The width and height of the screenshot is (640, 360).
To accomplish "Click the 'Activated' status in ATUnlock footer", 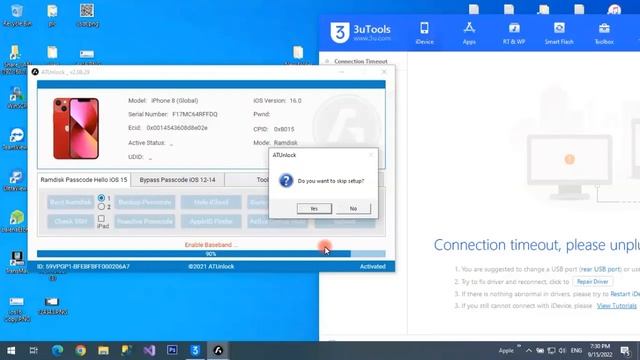I will tap(372, 267).
